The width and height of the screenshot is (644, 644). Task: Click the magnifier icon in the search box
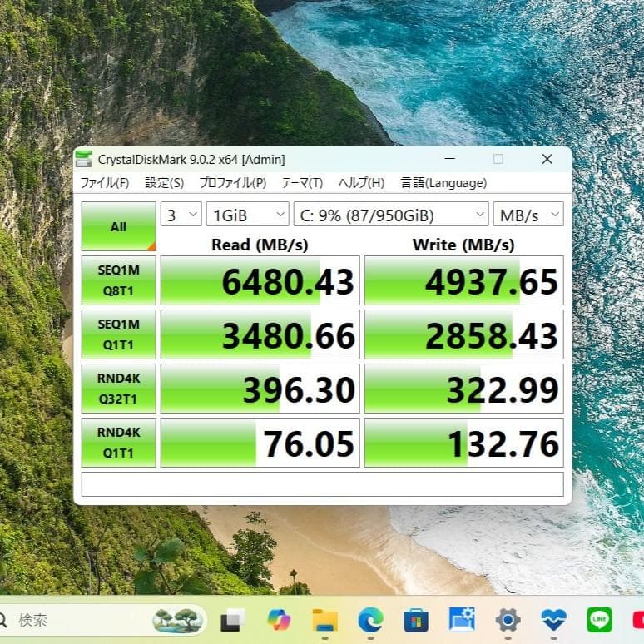point(2,620)
